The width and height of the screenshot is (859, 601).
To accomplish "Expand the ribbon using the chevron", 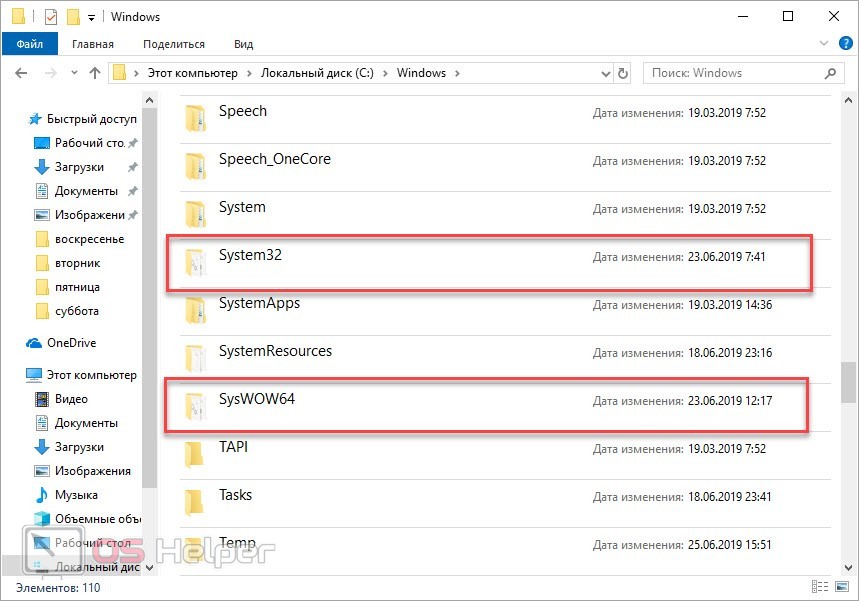I will (x=826, y=44).
